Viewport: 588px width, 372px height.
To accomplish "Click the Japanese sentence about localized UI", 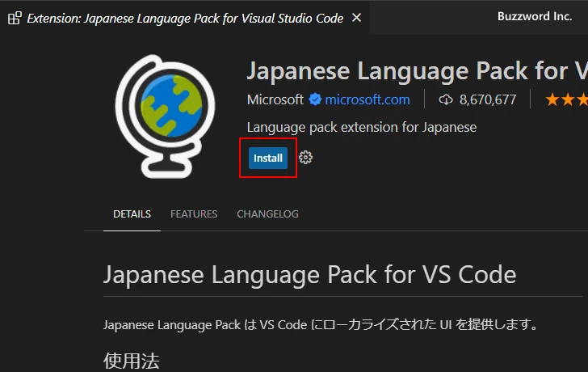I will click(x=321, y=324).
